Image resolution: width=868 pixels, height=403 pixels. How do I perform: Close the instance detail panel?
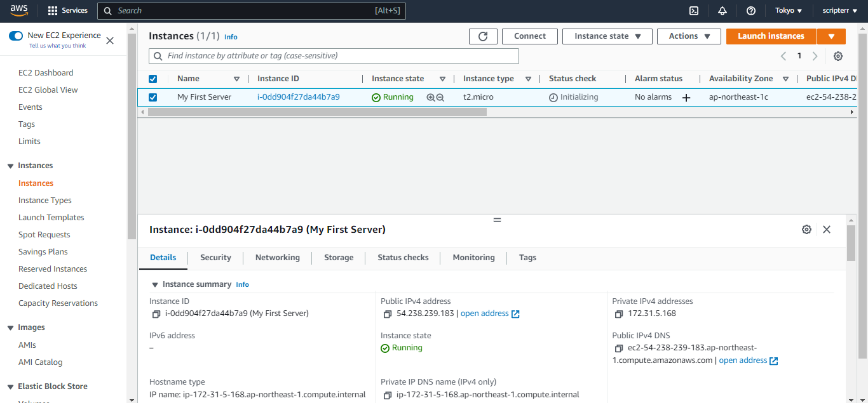827,230
